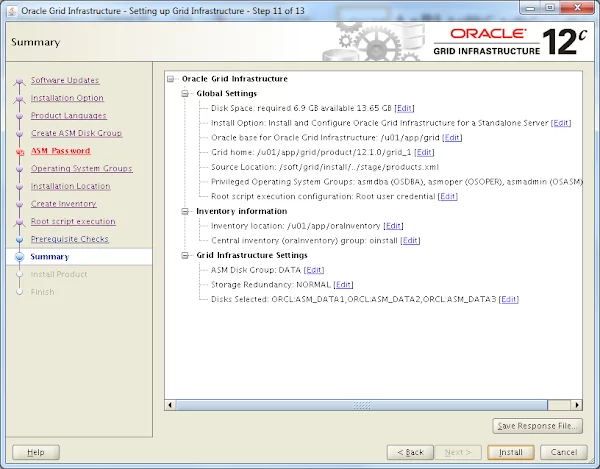600x469 pixels.
Task: Return to Prerequisite Checks step
Action: (x=70, y=239)
